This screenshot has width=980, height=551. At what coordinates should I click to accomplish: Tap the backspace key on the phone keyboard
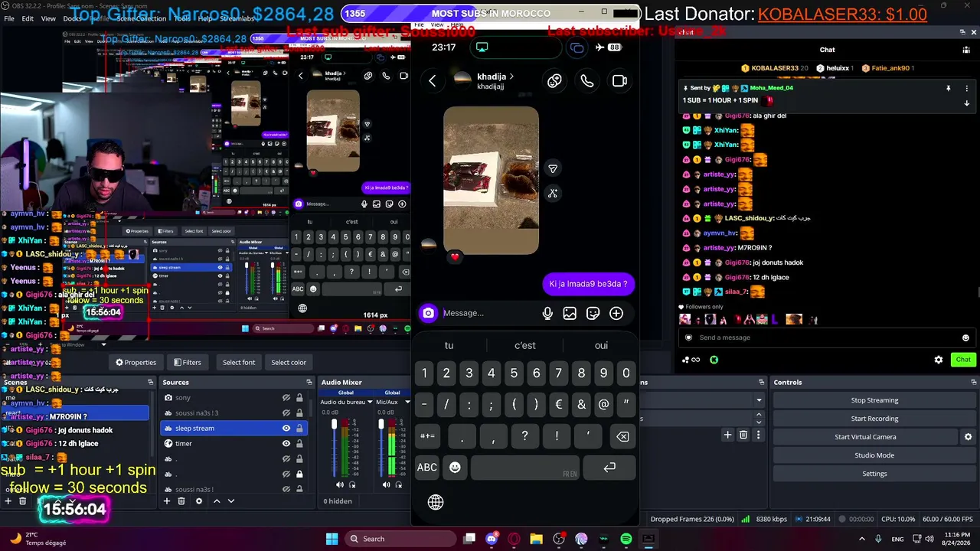(622, 436)
